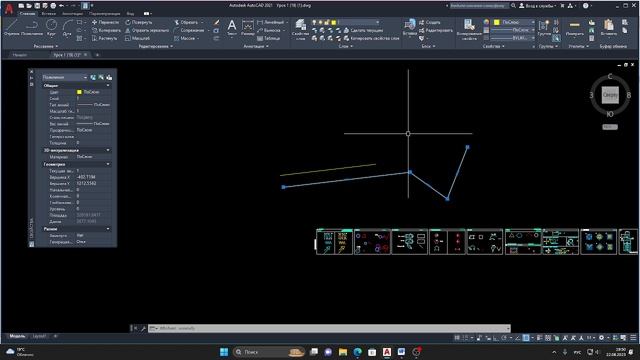640x360 pixels.
Task: Select the Дуга (Arc) tool
Action: pos(67,27)
